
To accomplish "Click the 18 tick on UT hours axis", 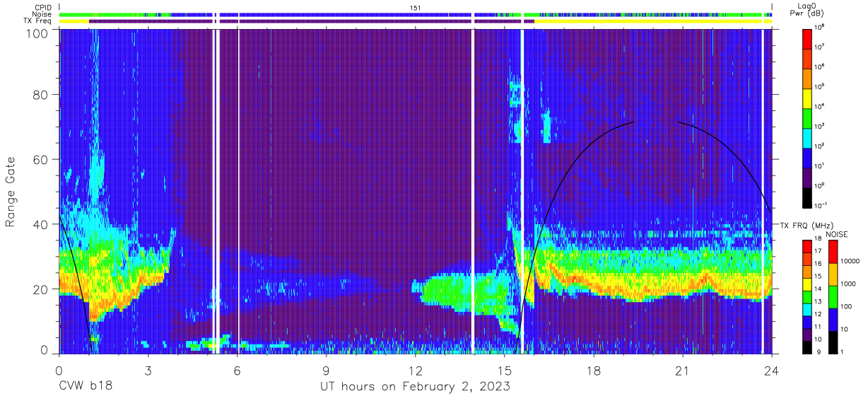I will coord(594,370).
